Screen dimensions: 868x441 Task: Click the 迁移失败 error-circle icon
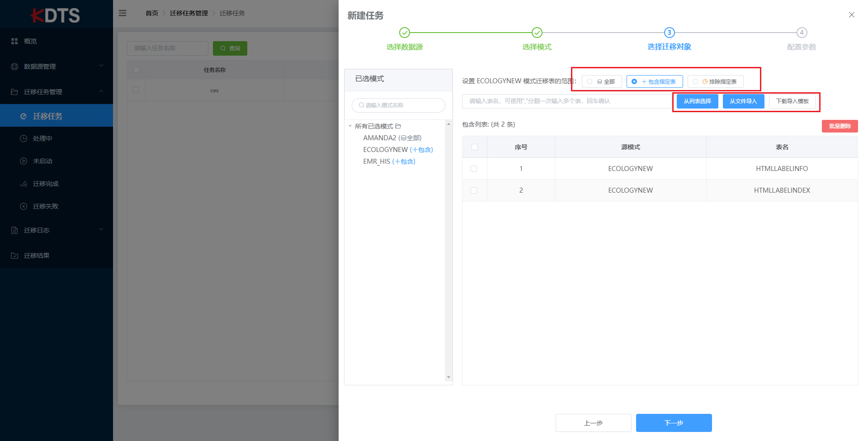(x=24, y=206)
